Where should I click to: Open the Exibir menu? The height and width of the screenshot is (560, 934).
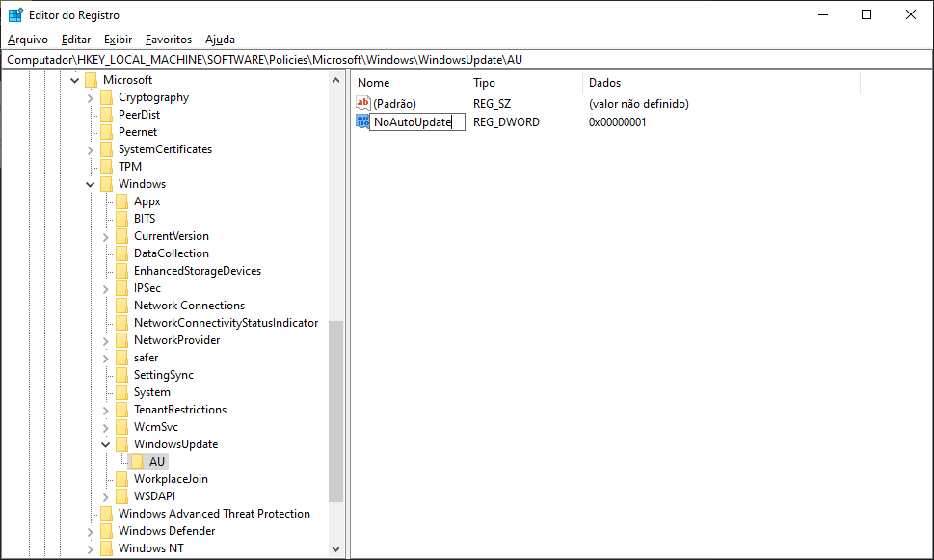(x=118, y=40)
